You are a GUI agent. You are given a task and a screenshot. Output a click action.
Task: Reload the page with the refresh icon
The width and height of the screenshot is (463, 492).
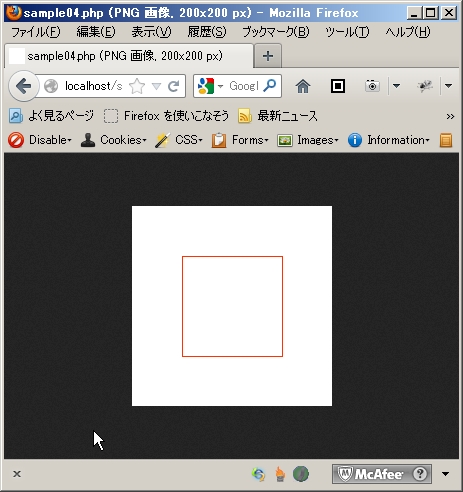pos(174,86)
